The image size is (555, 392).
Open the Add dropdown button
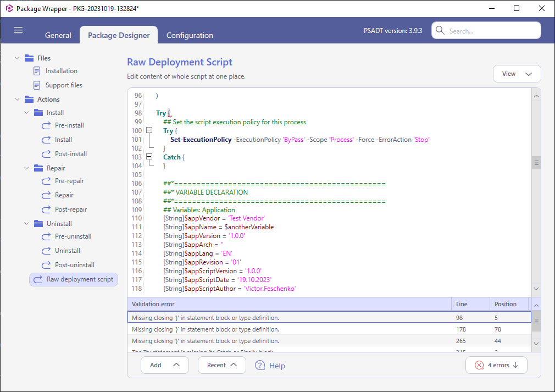point(165,365)
